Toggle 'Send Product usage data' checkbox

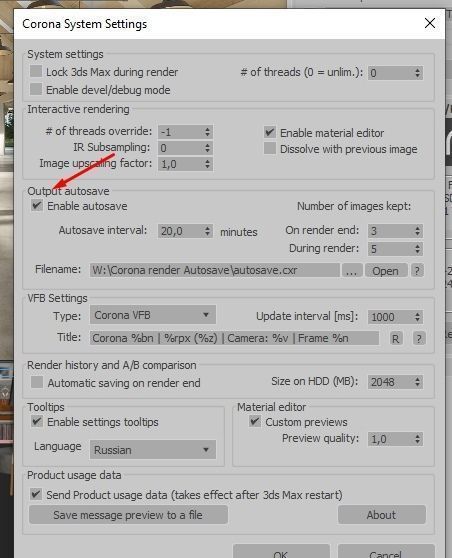[36, 494]
